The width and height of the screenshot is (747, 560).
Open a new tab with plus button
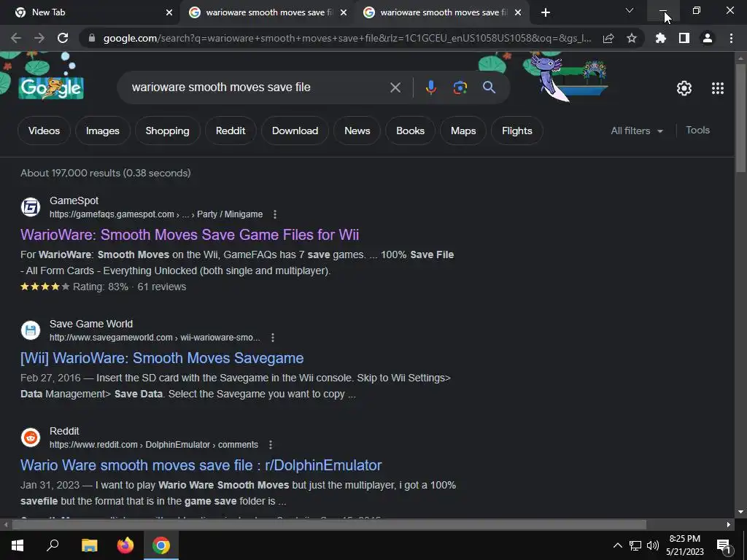(x=546, y=12)
